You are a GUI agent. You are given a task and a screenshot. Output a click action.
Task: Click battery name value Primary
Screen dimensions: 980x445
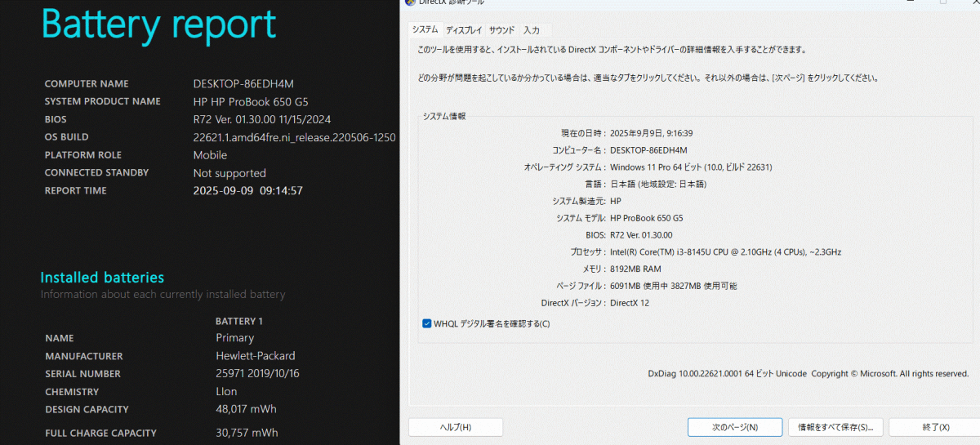pos(235,338)
